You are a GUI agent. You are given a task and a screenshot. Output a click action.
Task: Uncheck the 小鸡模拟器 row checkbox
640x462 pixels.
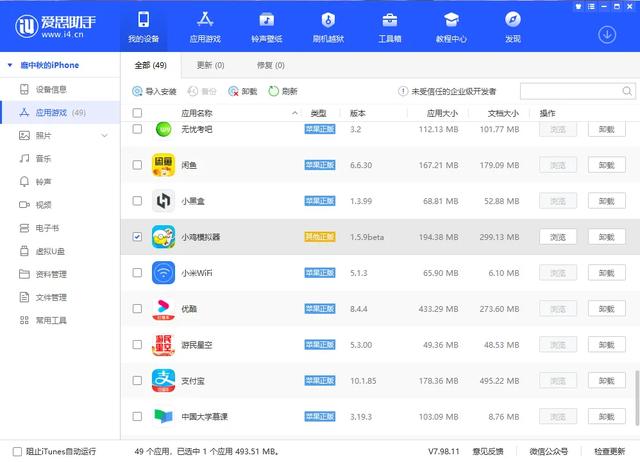click(137, 237)
